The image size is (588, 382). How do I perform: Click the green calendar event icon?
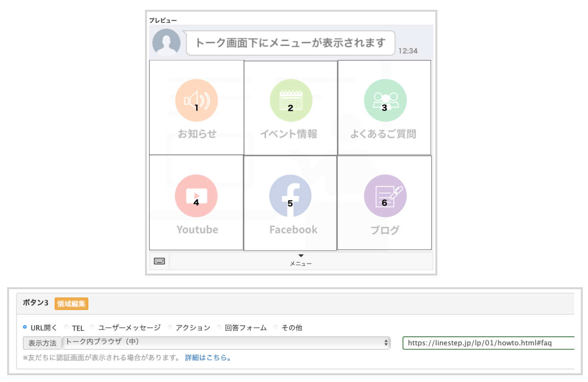(x=291, y=100)
